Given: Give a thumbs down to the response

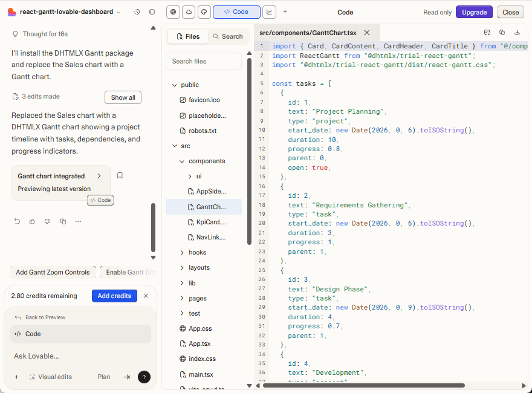Looking at the screenshot, I should pyautogui.click(x=47, y=221).
